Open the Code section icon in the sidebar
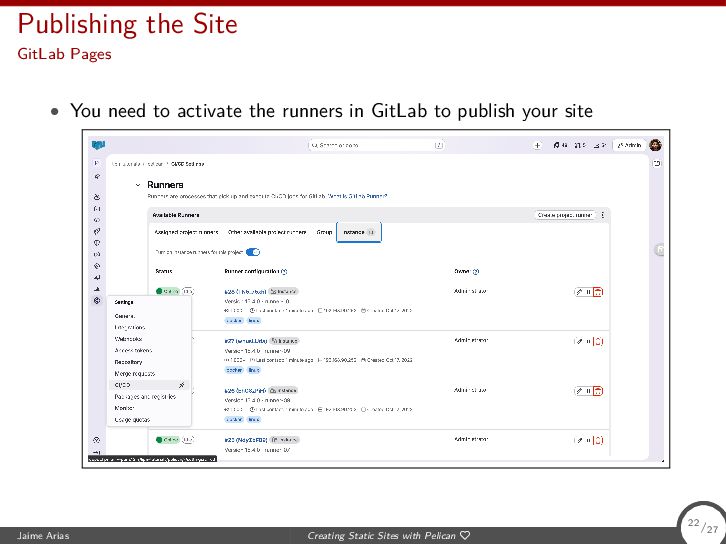Viewport: 726px width, 544px height. tap(97, 220)
